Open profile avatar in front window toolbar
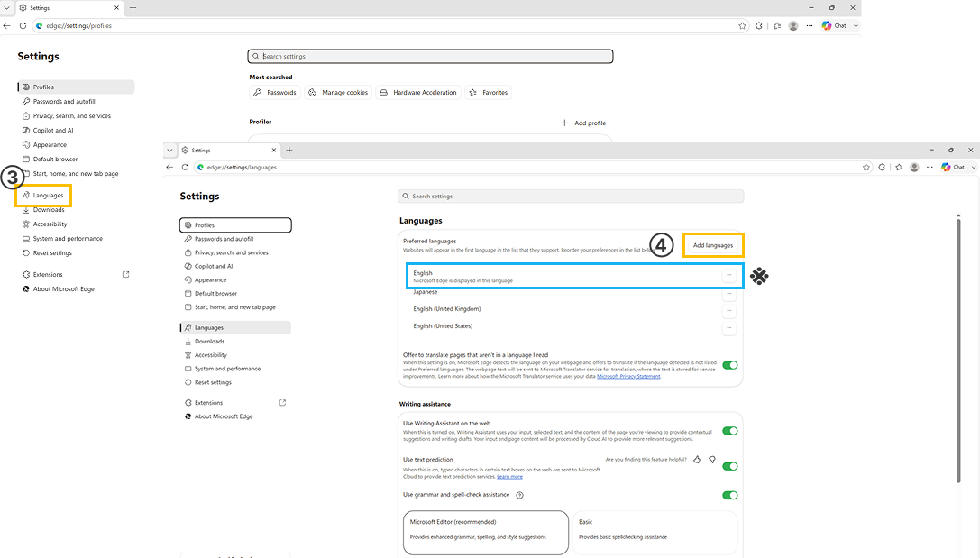Image resolution: width=980 pixels, height=558 pixels. [x=914, y=167]
